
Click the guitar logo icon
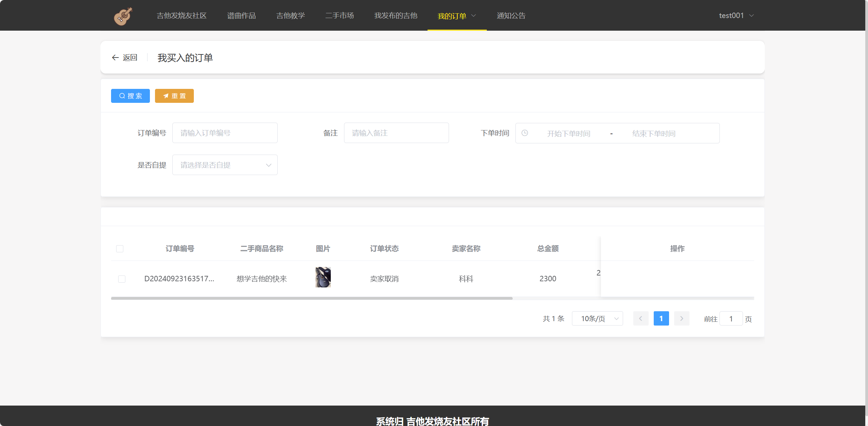[123, 16]
